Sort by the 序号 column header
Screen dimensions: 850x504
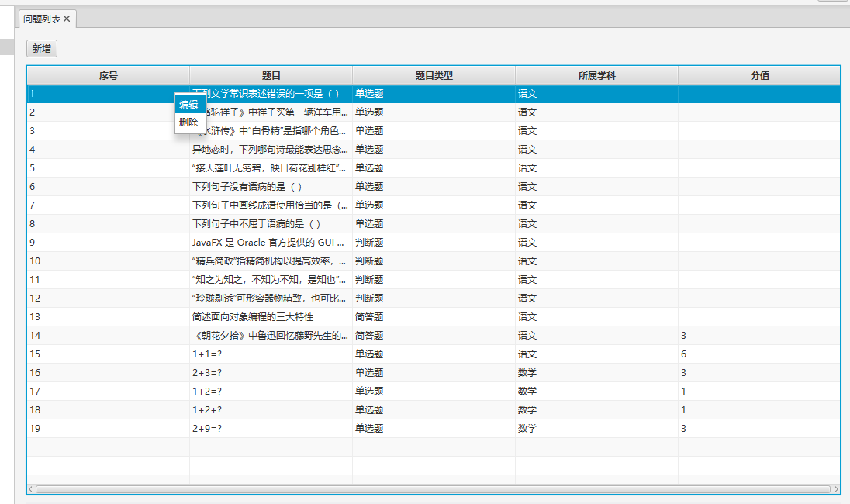click(x=108, y=75)
